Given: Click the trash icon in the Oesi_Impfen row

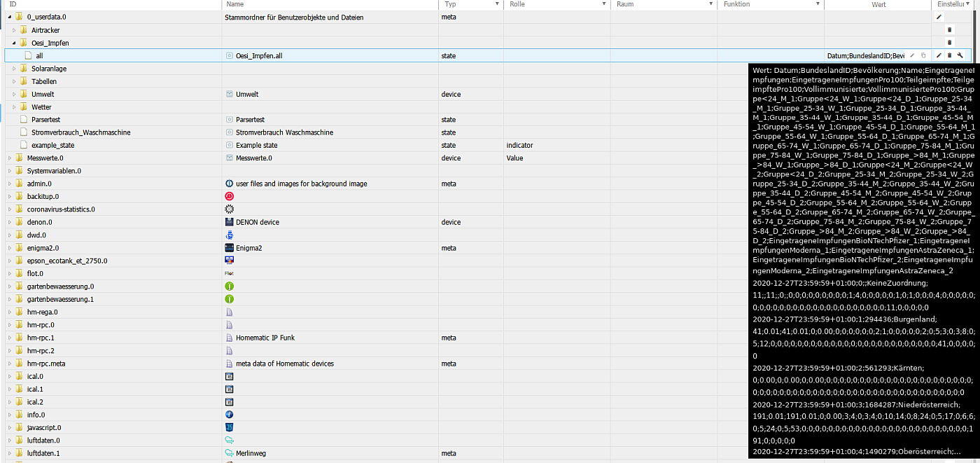Looking at the screenshot, I should pos(949,43).
